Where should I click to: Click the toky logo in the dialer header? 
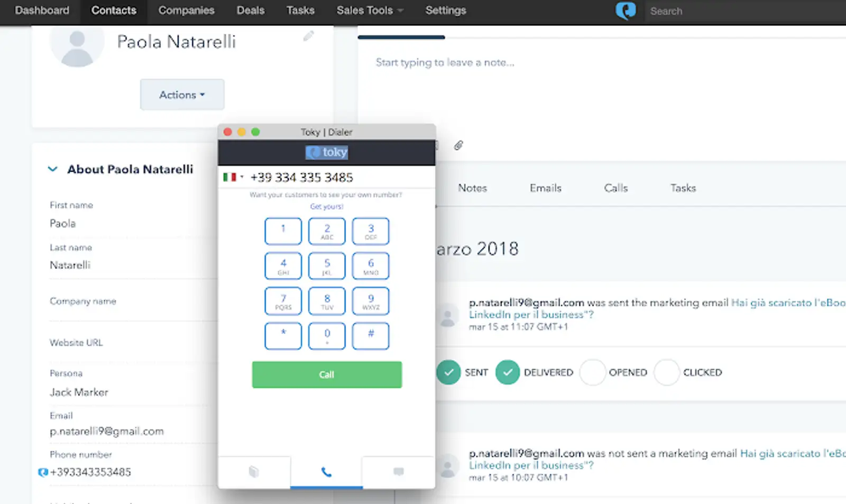click(327, 152)
